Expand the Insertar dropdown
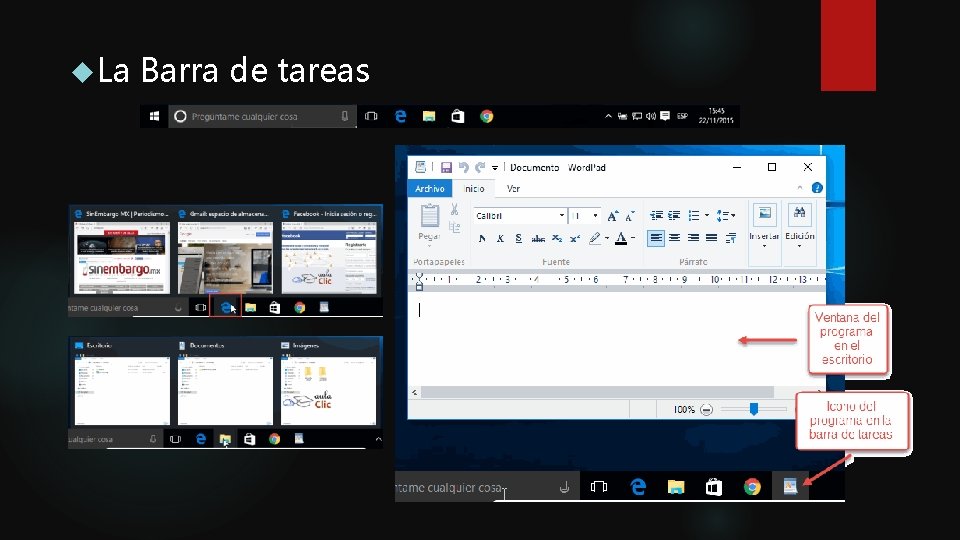Screen dimensions: 960x540 764,246
